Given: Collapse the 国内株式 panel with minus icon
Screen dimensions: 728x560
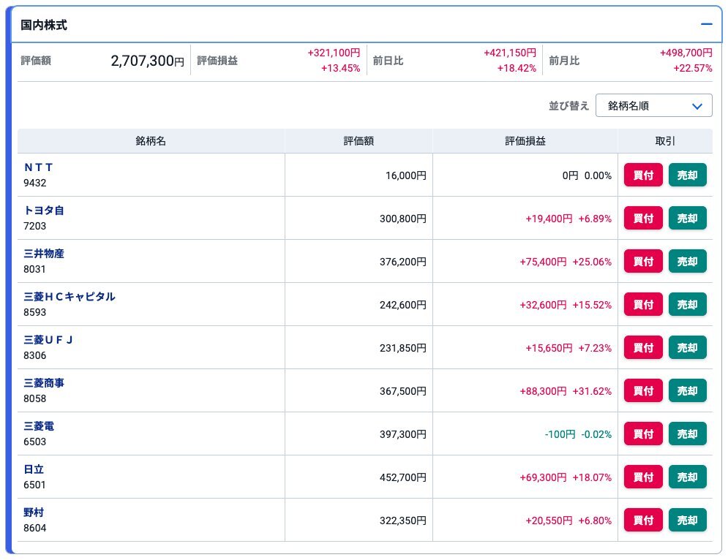Looking at the screenshot, I should pos(706,24).
